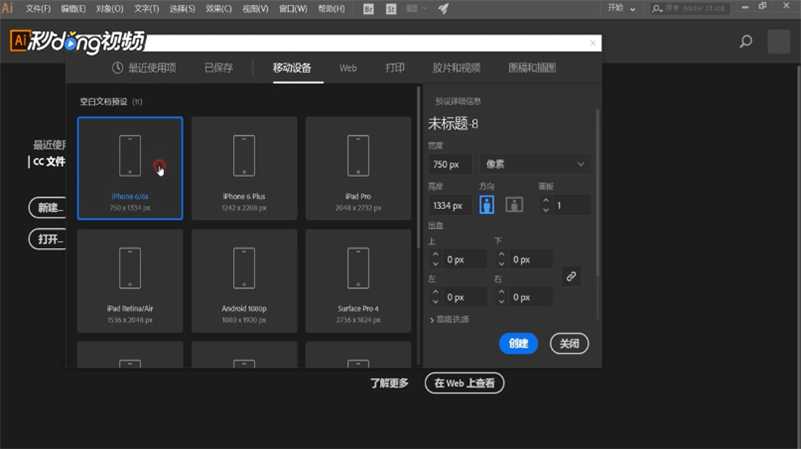The height and width of the screenshot is (449, 801).
Task: Close the new document dialog with X
Action: tap(593, 43)
